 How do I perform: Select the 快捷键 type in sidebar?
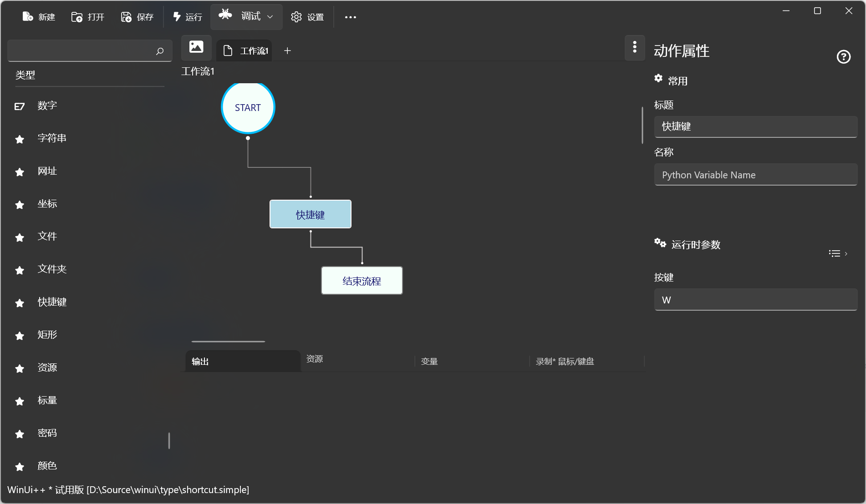[x=52, y=302]
